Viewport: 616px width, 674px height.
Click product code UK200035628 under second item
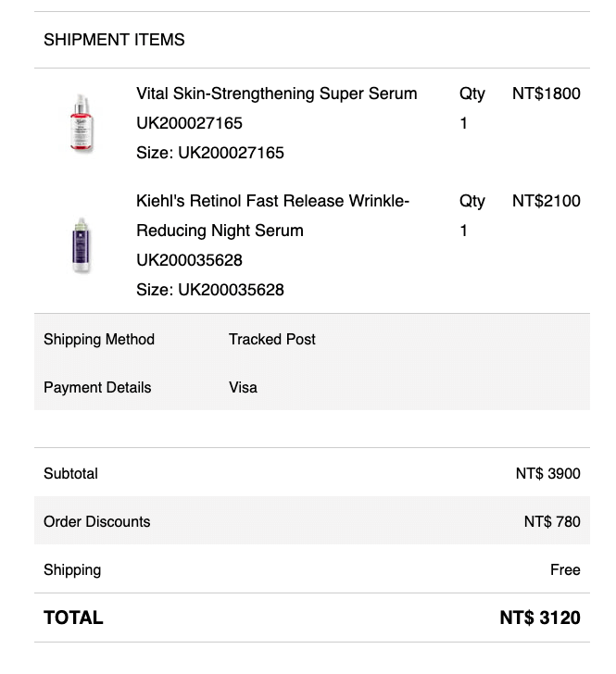coord(189,260)
